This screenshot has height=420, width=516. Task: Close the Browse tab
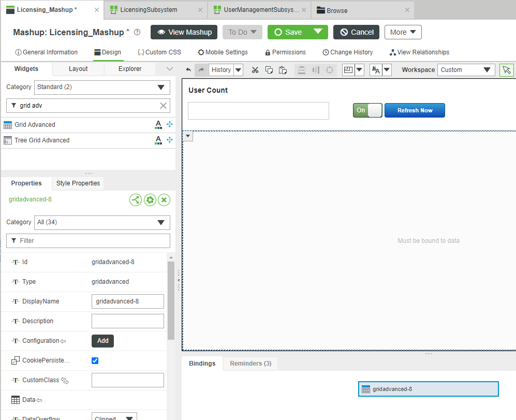tap(407, 10)
